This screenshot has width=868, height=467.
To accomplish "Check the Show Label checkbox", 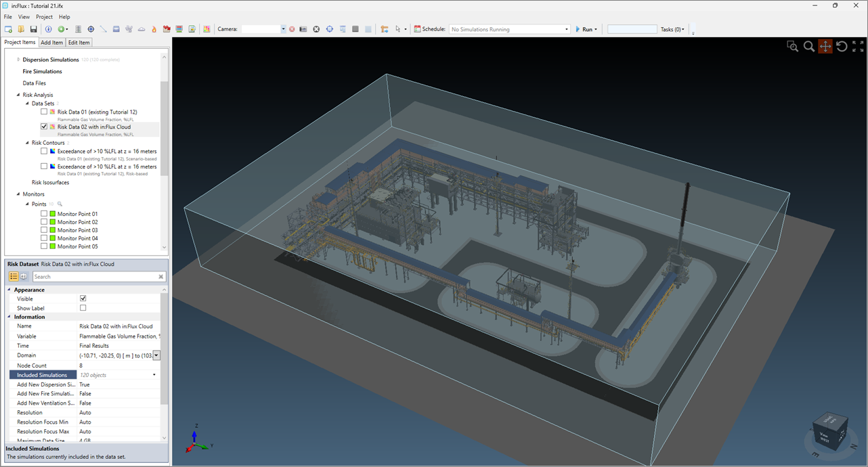I will pyautogui.click(x=83, y=308).
